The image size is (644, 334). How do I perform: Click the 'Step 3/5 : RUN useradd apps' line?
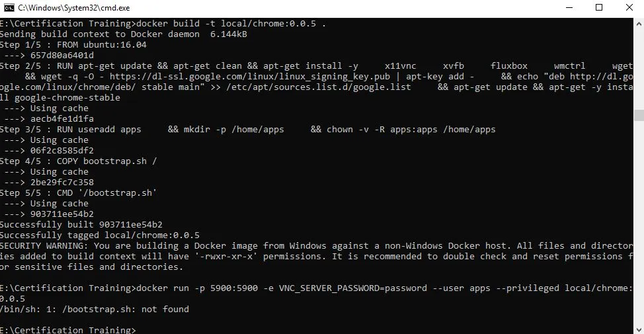70,130
